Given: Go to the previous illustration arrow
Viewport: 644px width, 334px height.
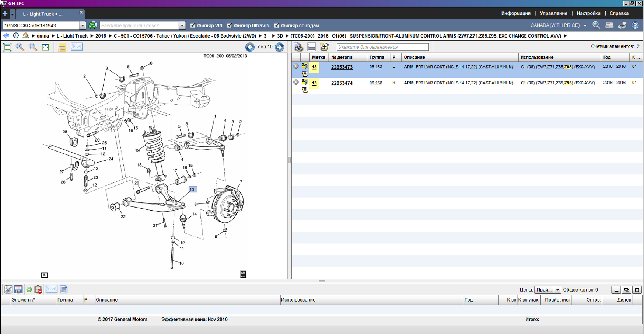Looking at the screenshot, I should click(x=250, y=47).
